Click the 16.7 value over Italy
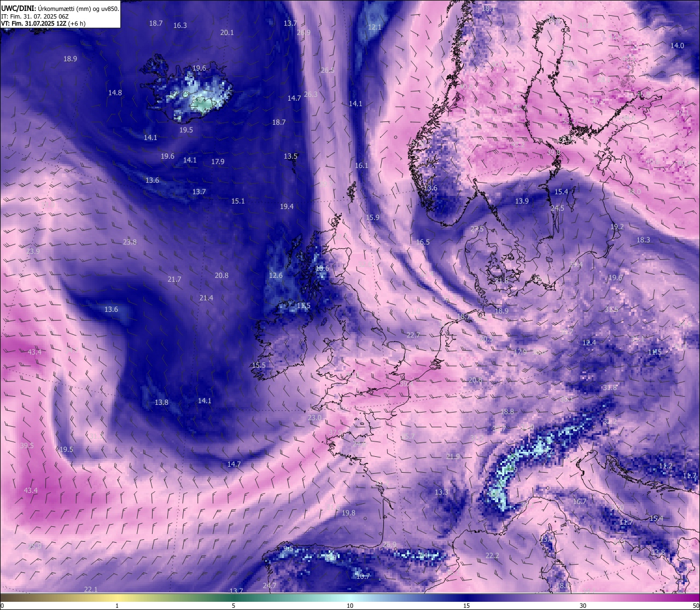The width and height of the screenshot is (700, 610). (x=579, y=502)
